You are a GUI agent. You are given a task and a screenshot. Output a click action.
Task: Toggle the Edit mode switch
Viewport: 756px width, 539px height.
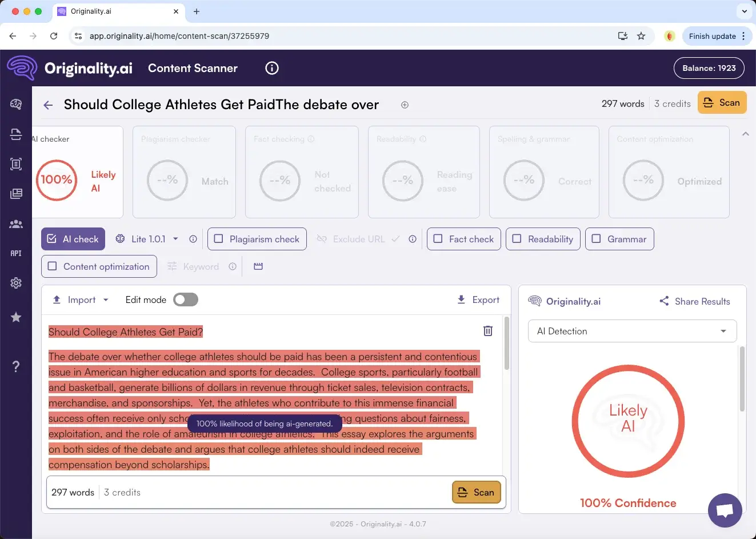pyautogui.click(x=186, y=300)
